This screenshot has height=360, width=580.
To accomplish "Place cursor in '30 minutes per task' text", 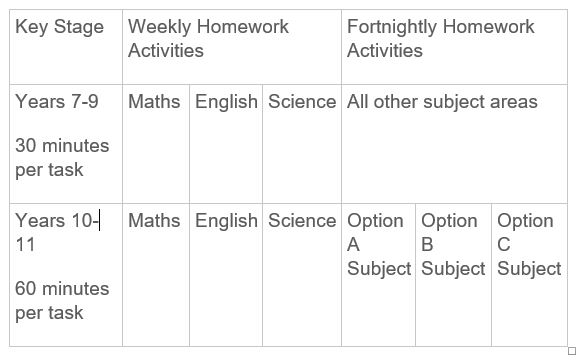I will (62, 158).
